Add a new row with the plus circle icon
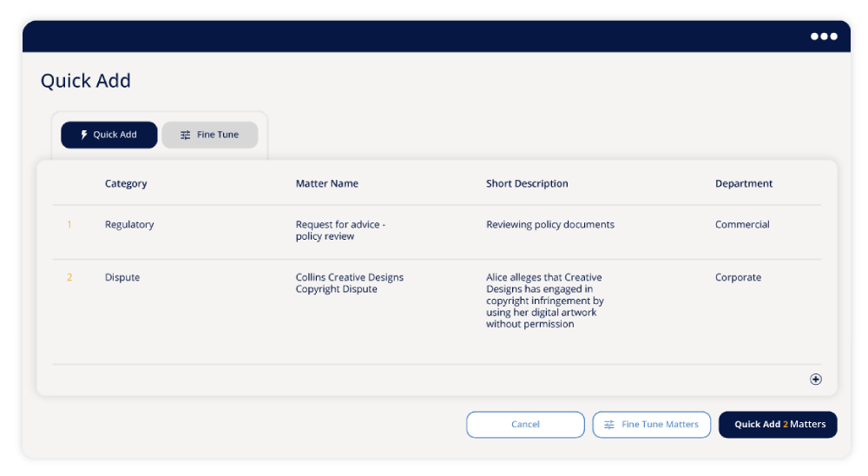This screenshot has width=868, height=476. point(815,380)
